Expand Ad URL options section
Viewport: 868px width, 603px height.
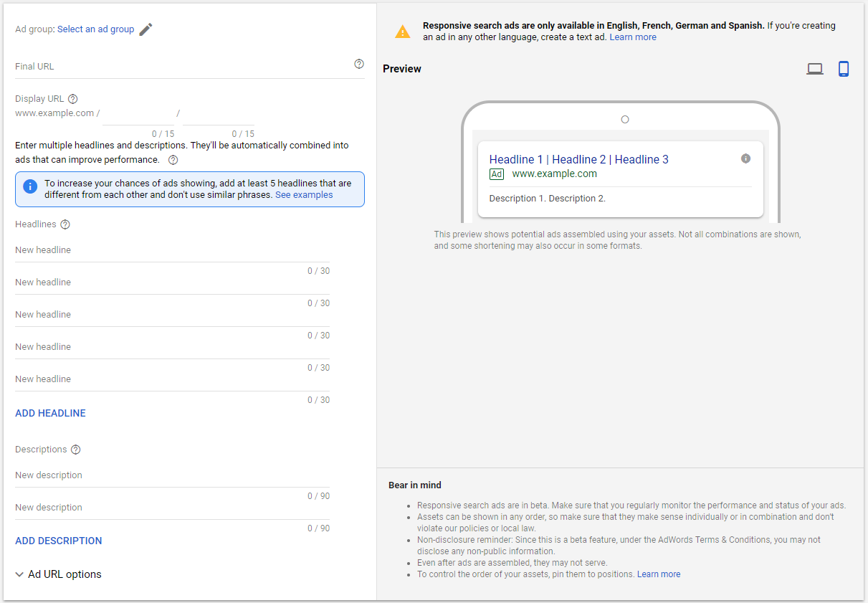coord(58,574)
